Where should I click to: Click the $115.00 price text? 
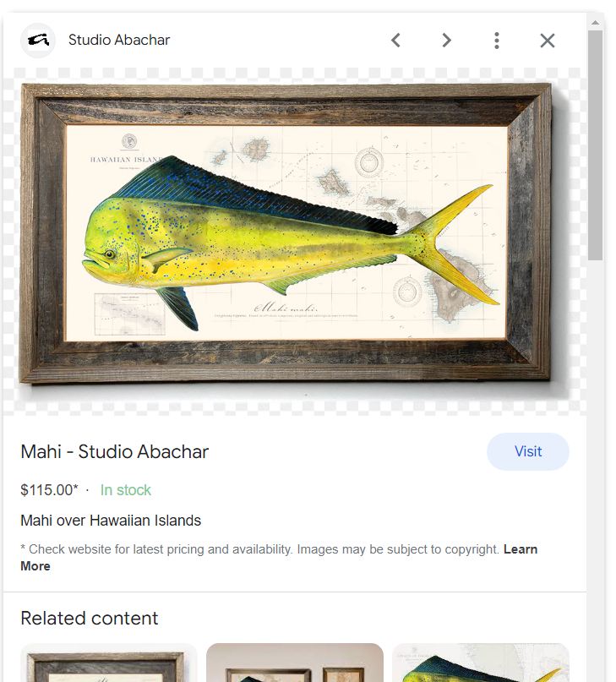49,490
